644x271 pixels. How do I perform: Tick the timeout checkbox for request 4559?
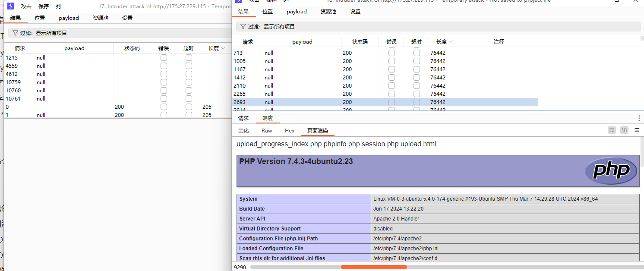coord(189,66)
